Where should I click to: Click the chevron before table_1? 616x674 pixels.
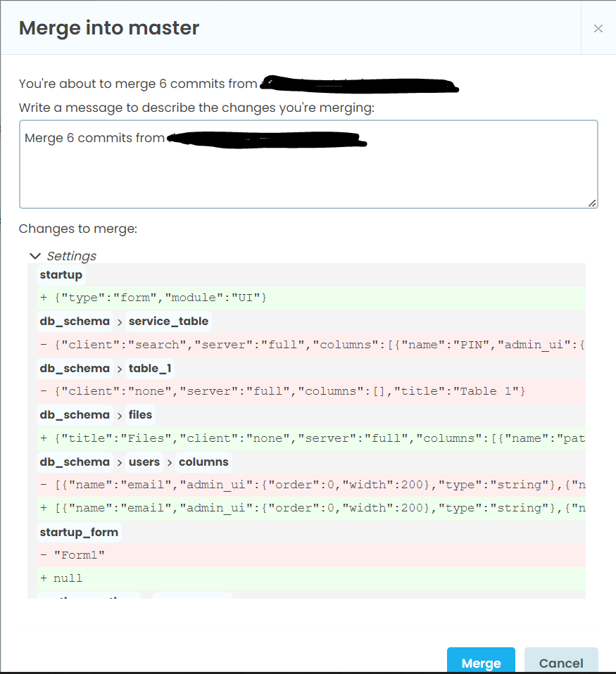pyautogui.click(x=120, y=369)
